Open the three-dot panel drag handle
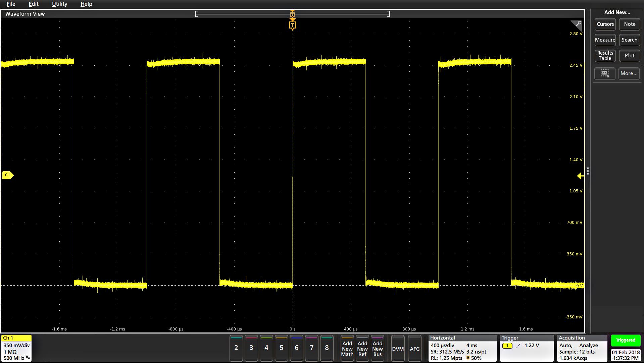 tap(588, 171)
